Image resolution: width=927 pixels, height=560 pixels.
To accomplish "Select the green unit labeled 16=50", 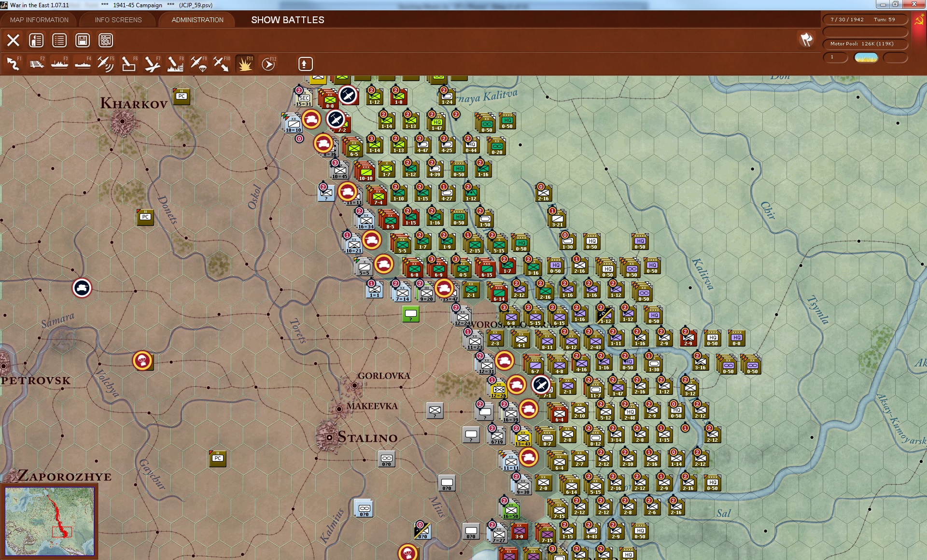I will pyautogui.click(x=511, y=510).
